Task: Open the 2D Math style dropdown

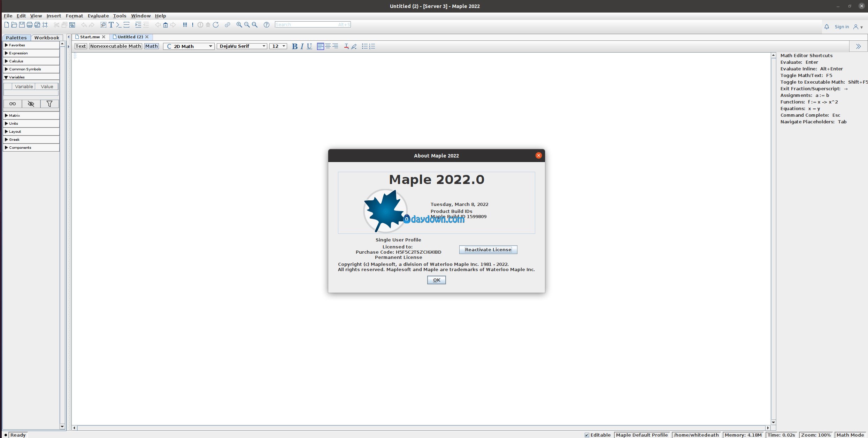Action: [x=189, y=46]
